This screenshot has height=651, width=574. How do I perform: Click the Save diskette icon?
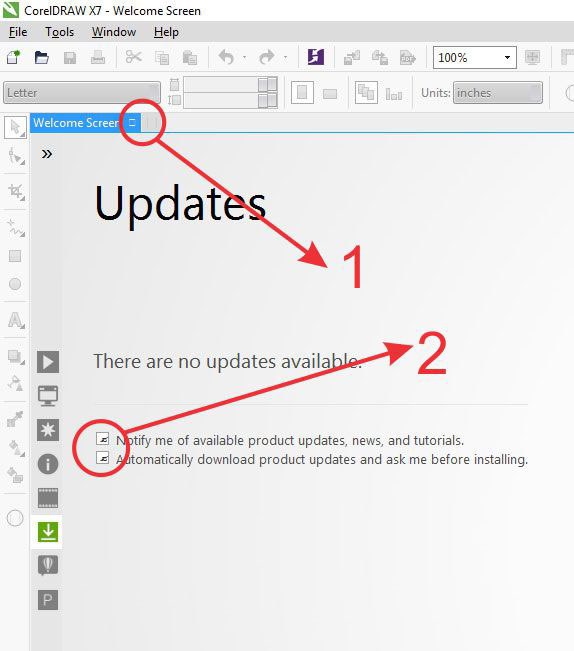tap(70, 57)
